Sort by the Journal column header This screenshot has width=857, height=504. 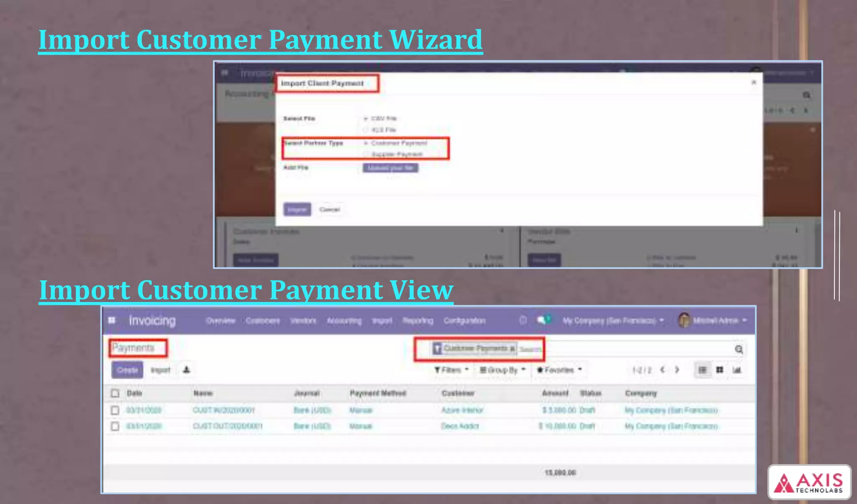pos(307,393)
